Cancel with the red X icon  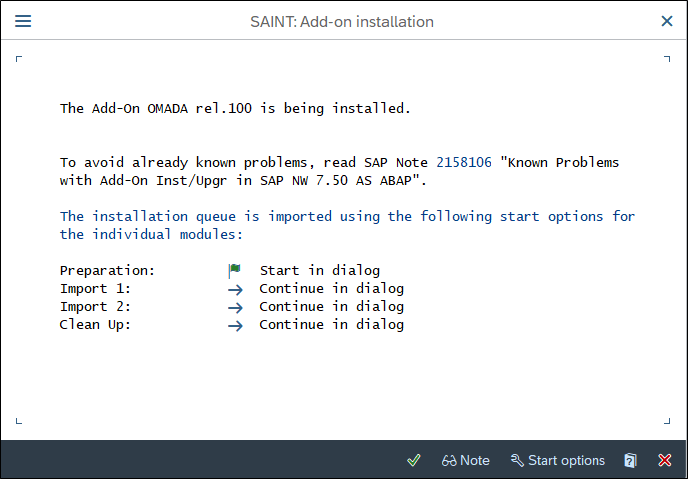click(665, 460)
